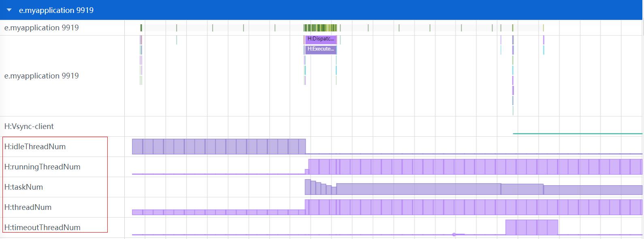The height and width of the screenshot is (239, 644).
Task: Click the small dot on timeoutThreadNum line
Action: [454, 235]
